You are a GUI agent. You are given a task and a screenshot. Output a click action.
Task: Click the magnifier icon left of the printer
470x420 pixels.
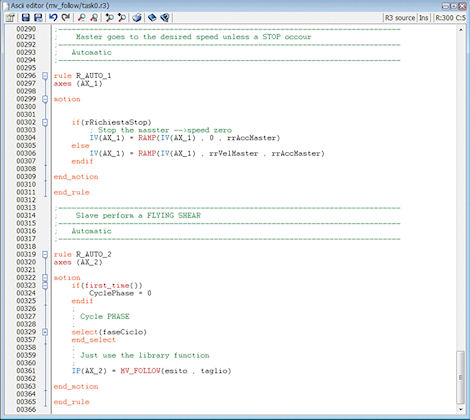(x=122, y=18)
